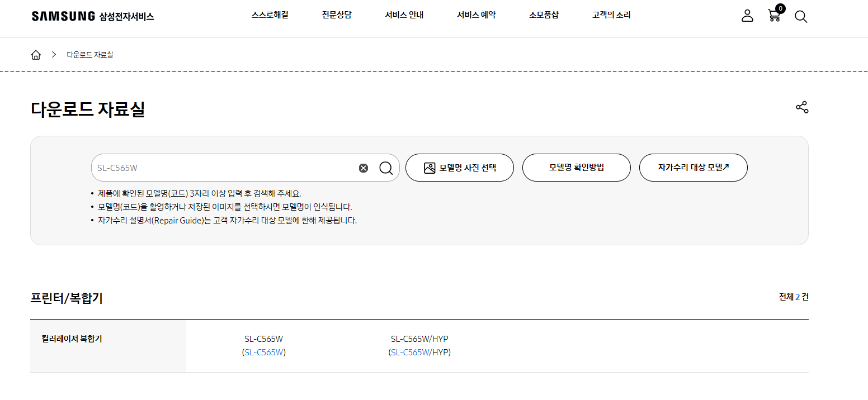Open the 고객의 소리 menu
868x400 pixels.
click(611, 15)
